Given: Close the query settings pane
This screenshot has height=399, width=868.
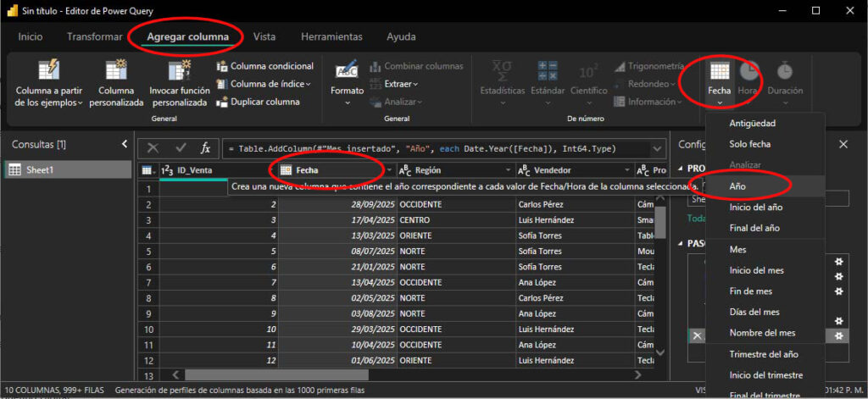Looking at the screenshot, I should point(843,145).
